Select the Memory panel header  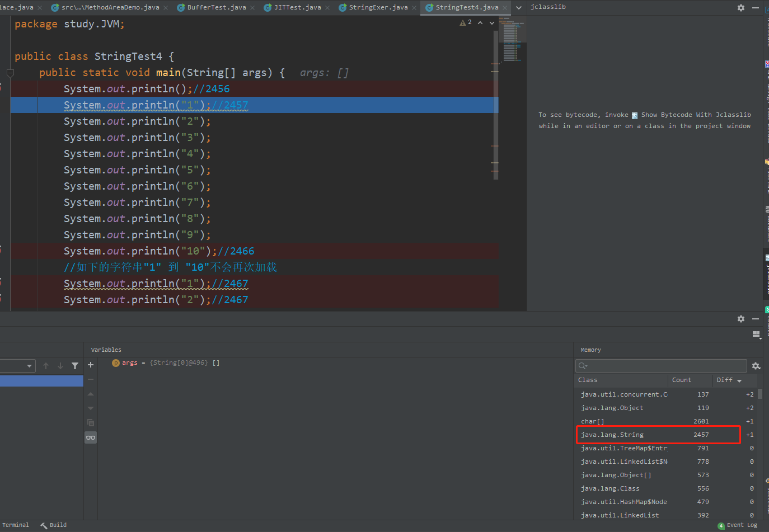[590, 350]
